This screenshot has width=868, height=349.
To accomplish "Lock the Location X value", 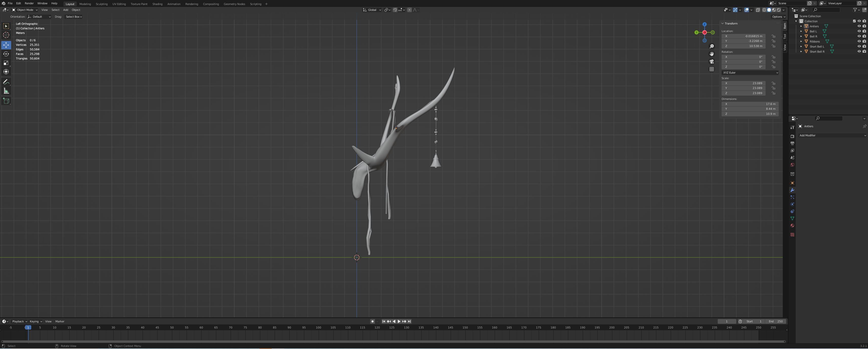I will point(774,36).
